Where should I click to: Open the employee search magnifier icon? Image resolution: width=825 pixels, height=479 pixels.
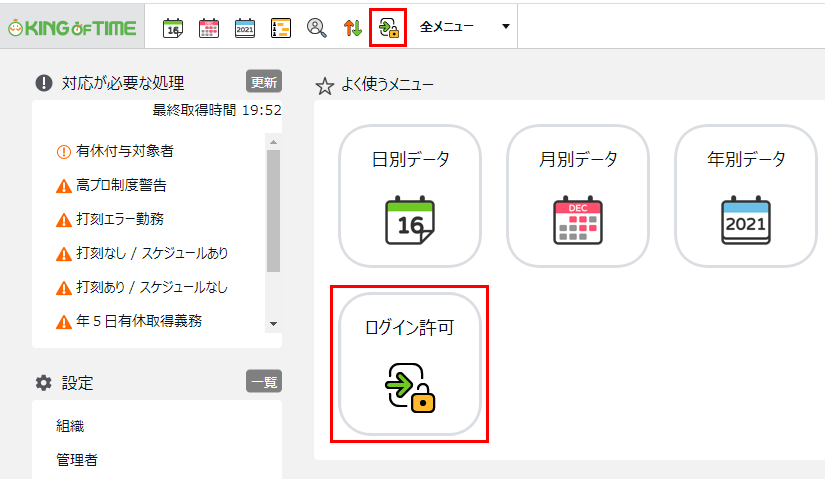[316, 28]
